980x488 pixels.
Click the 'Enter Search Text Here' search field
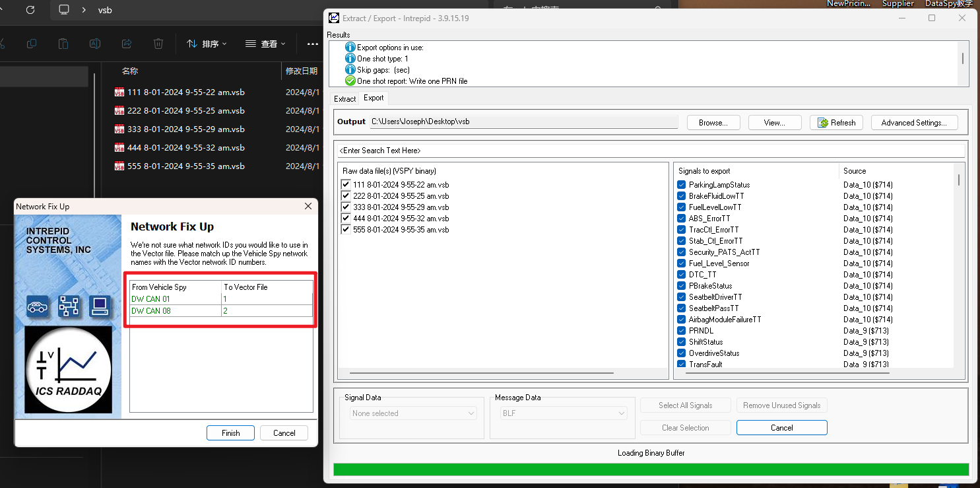651,151
